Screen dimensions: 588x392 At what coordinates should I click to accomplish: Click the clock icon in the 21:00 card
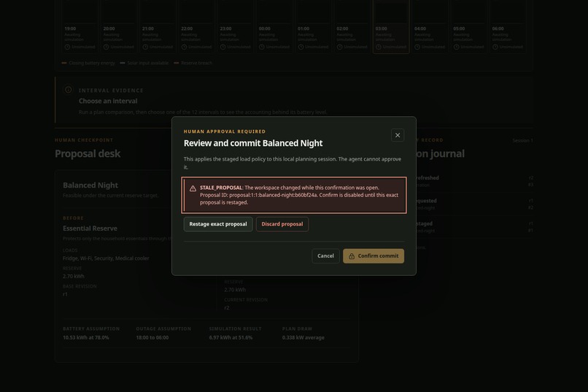(x=145, y=47)
